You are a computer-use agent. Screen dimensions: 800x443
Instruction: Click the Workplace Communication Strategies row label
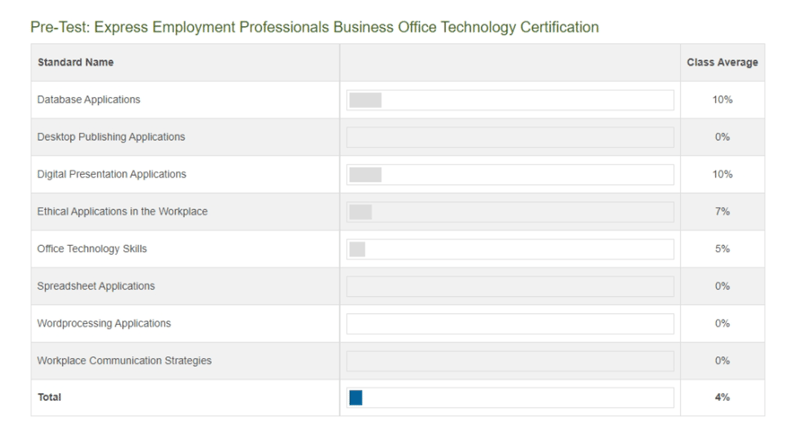124,360
